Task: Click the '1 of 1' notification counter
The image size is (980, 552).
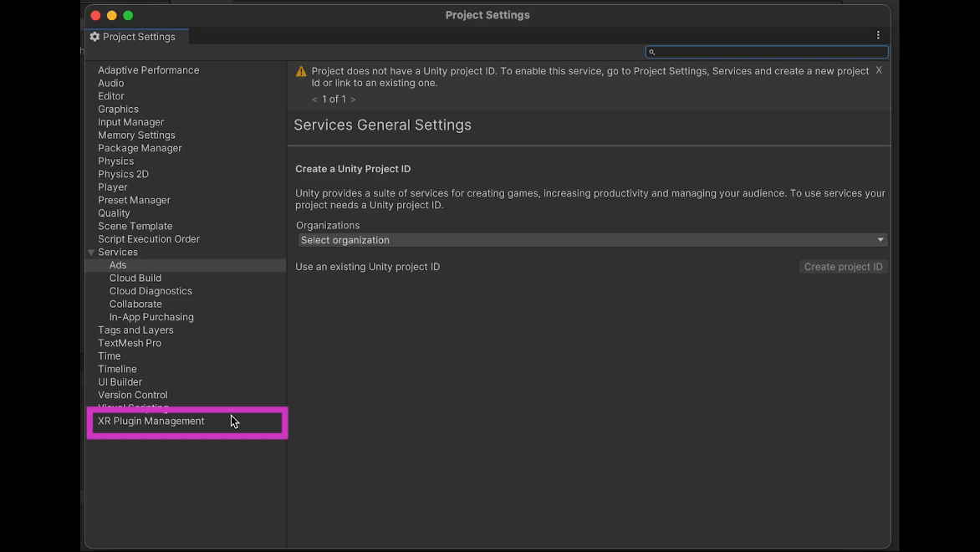Action: (x=334, y=100)
